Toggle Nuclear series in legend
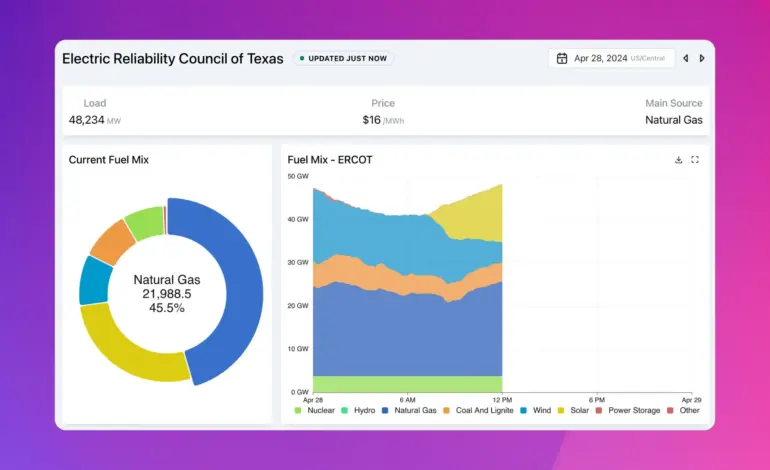The image size is (770, 470). pos(314,410)
